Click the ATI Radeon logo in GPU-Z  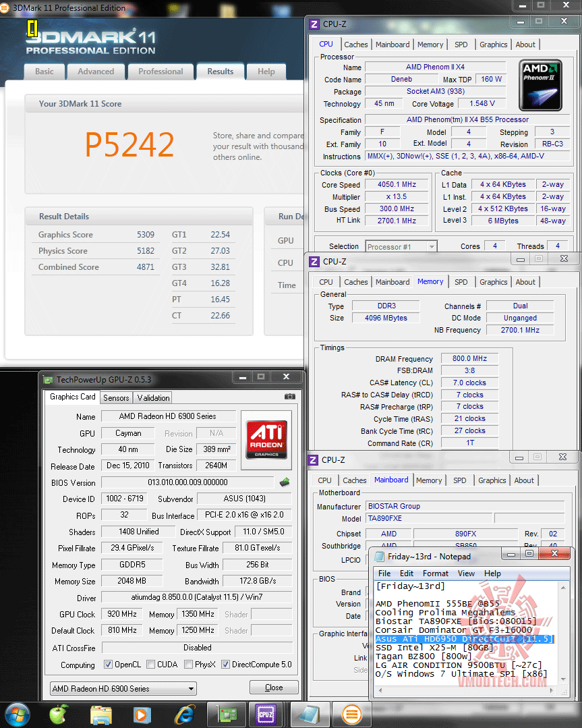pos(266,440)
